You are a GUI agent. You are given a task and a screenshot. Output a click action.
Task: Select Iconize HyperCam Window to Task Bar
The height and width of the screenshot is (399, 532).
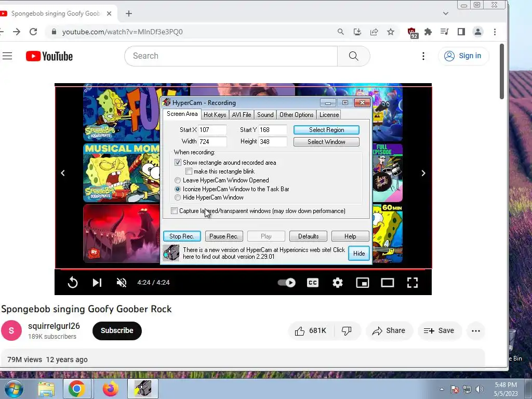(x=178, y=189)
